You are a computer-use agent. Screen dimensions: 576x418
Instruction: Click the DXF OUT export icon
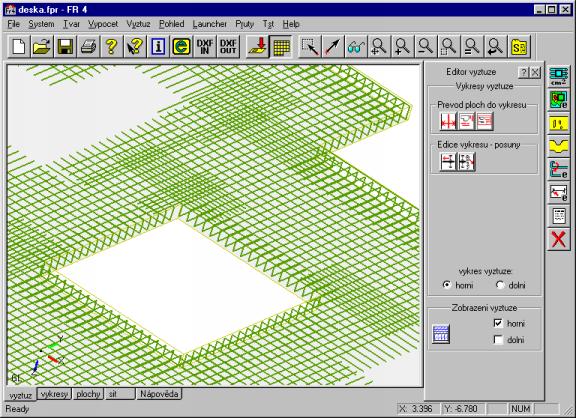(228, 47)
